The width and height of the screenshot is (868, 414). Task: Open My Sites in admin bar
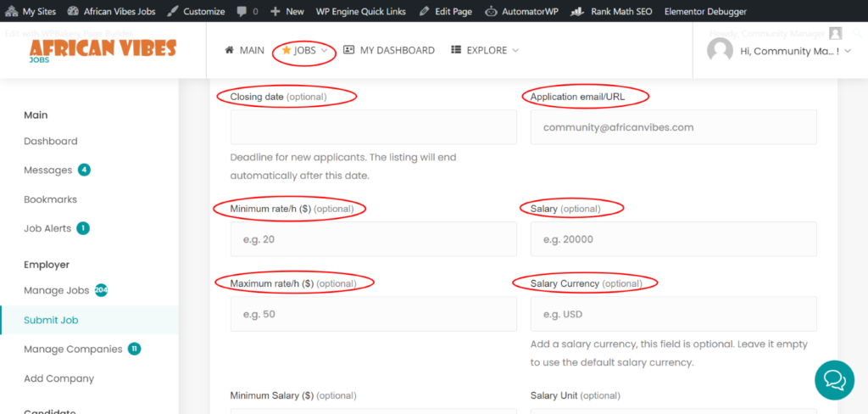[x=31, y=11]
